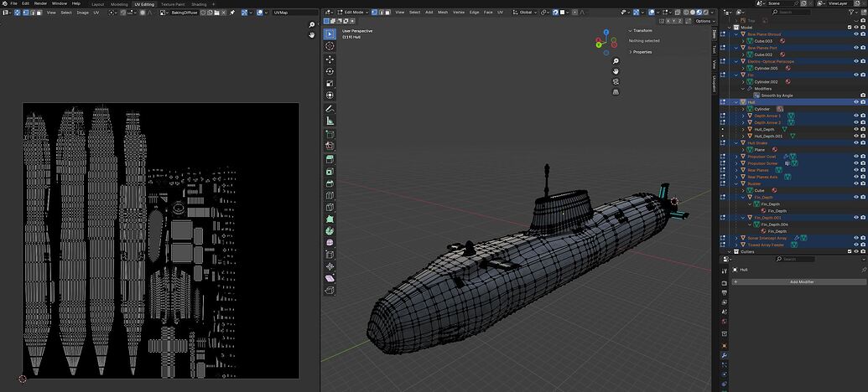This screenshot has height=392, width=868.
Task: Expand the Hull_Depth item in outliner
Action: [743, 129]
